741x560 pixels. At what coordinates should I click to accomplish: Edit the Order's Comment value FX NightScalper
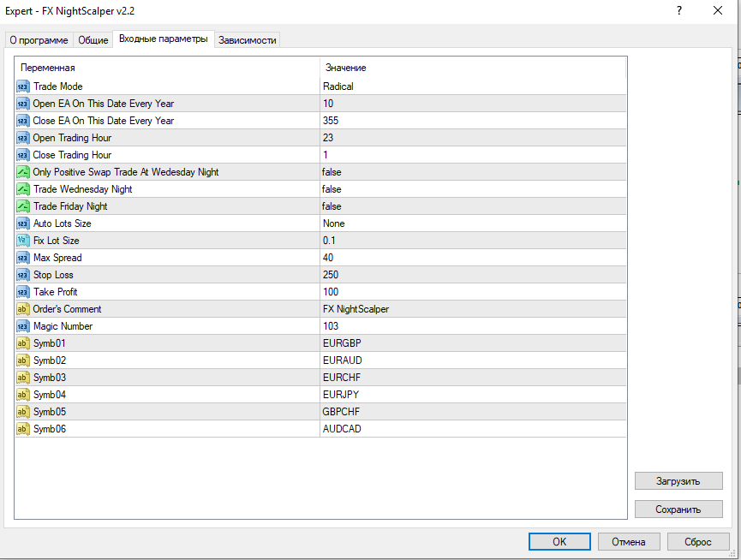pos(473,309)
